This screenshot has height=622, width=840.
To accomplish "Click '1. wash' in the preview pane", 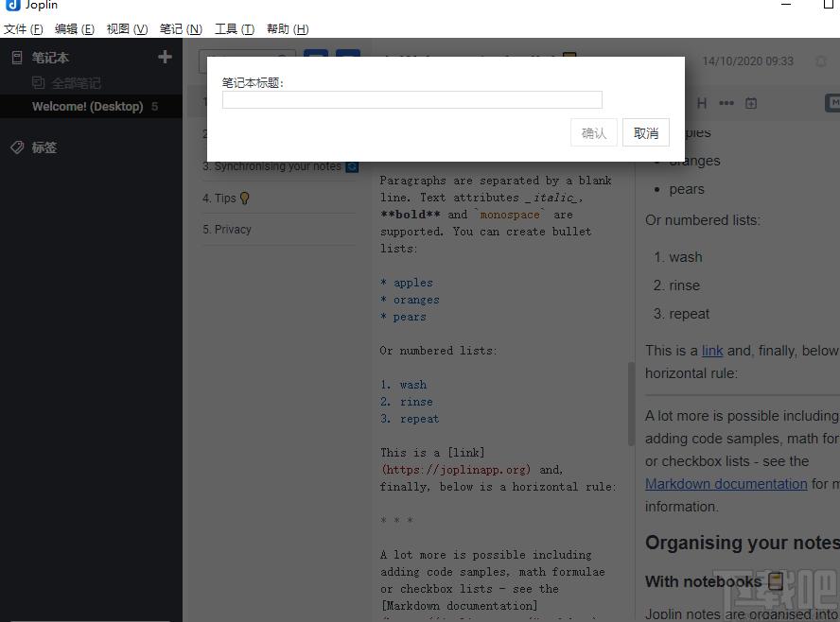I will [678, 257].
